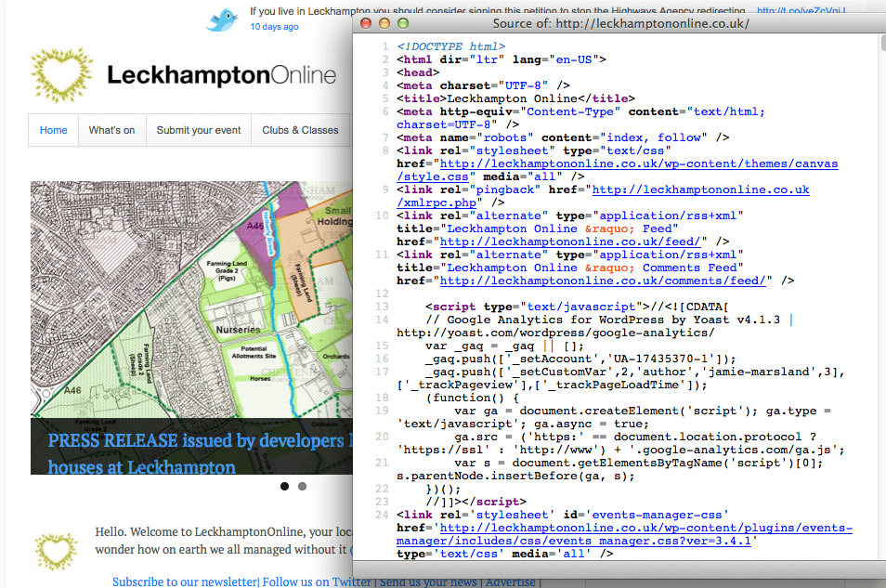Click the '<!DOCTYPE html>' source line
886x588 pixels.
451,46
